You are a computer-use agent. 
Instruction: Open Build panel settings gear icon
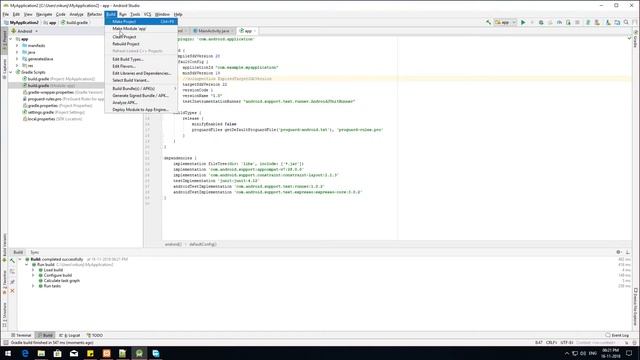tap(618, 252)
